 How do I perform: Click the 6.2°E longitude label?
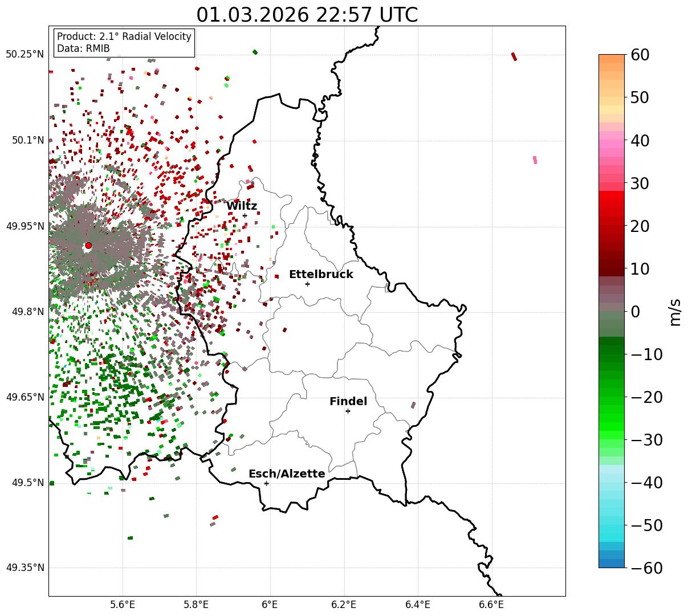pos(344,604)
